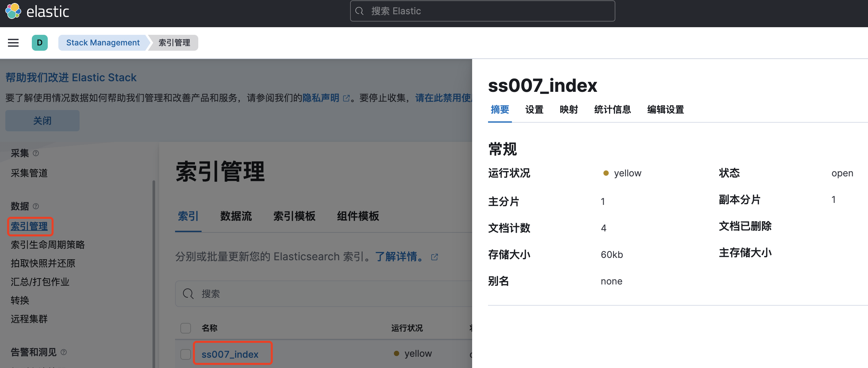
Task: Click Stack Management breadcrumb
Action: coord(103,43)
